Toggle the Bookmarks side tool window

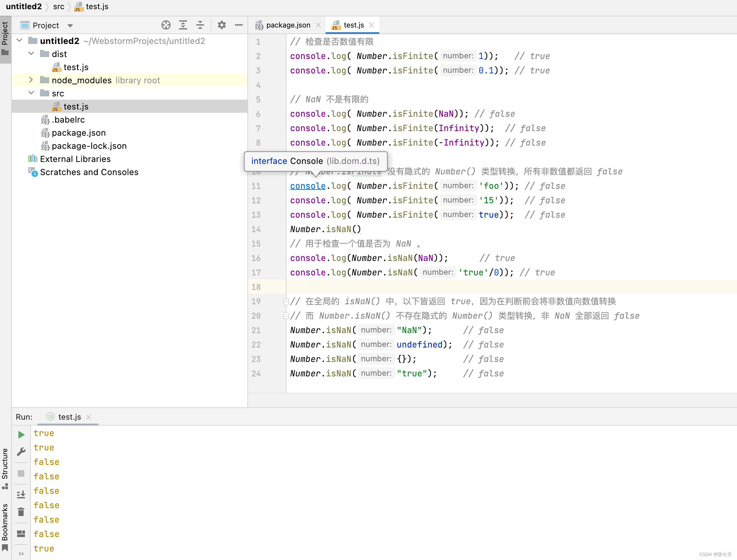click(x=5, y=527)
